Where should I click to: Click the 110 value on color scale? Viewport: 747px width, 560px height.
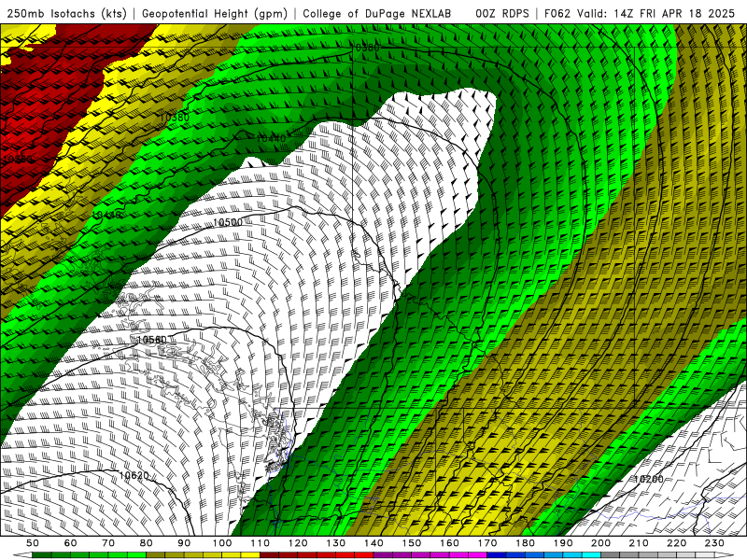pos(261,543)
